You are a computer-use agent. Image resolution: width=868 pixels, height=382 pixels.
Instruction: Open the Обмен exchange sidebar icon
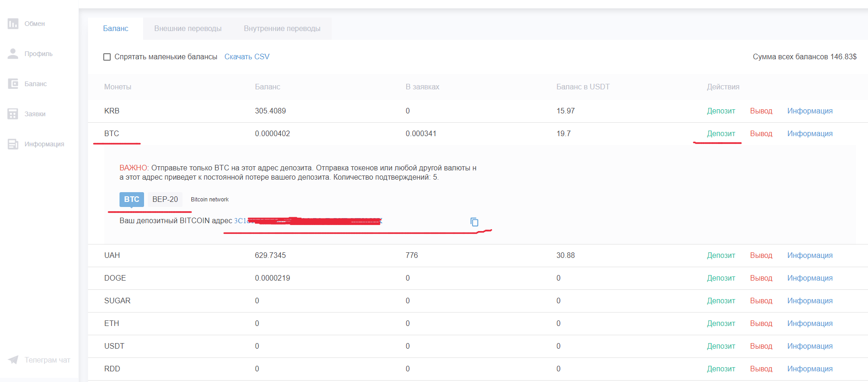[x=13, y=24]
